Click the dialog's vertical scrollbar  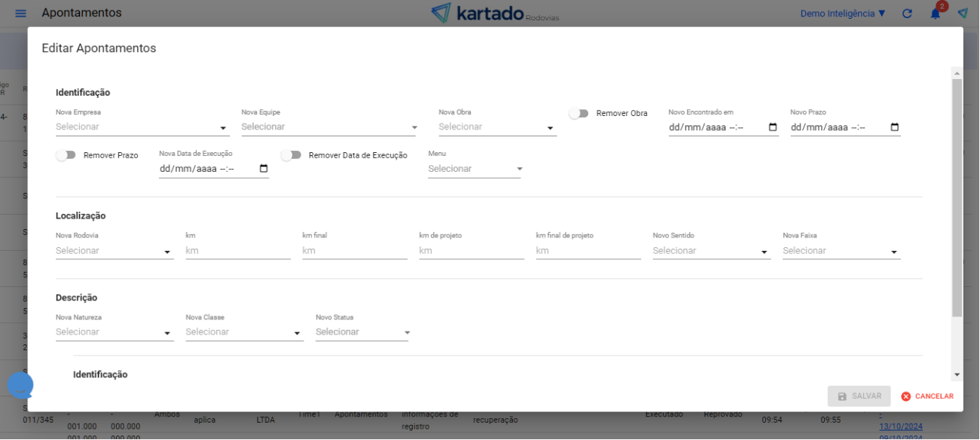coord(957,197)
